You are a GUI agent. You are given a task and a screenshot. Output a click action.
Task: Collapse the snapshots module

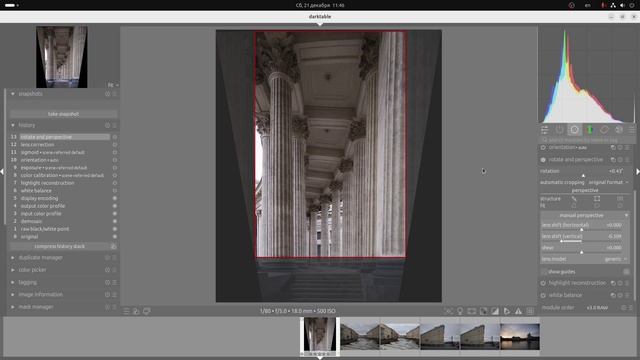point(13,94)
